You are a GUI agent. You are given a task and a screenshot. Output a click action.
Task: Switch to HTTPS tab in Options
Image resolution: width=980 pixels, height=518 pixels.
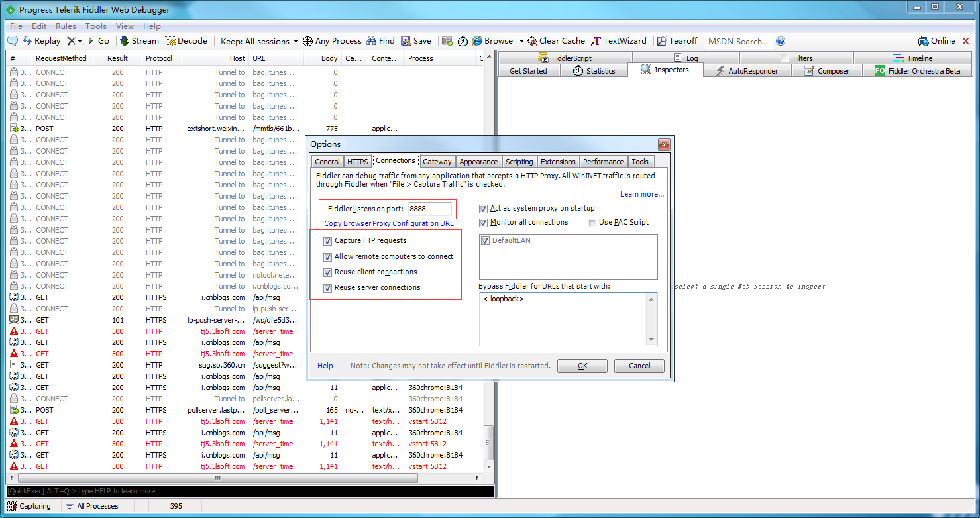pyautogui.click(x=358, y=162)
